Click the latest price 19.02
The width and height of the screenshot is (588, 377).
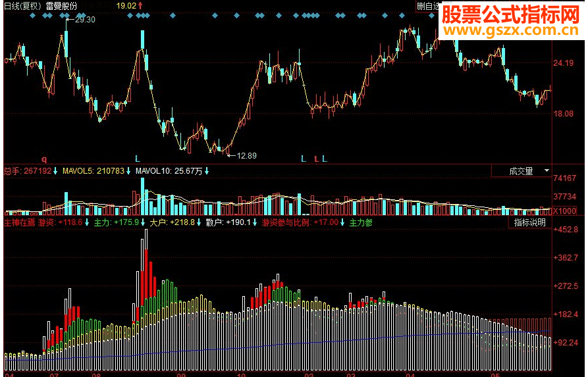pyautogui.click(x=126, y=6)
